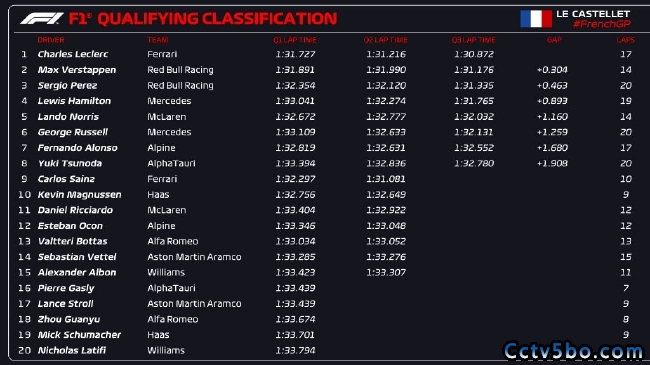
Task: Select the DRIVER column header
Action: 51,40
